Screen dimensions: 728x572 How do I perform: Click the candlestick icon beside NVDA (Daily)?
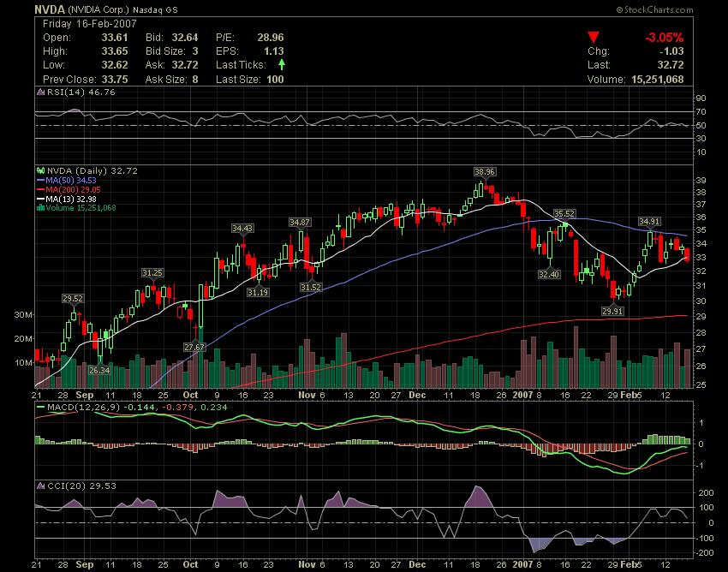40,171
